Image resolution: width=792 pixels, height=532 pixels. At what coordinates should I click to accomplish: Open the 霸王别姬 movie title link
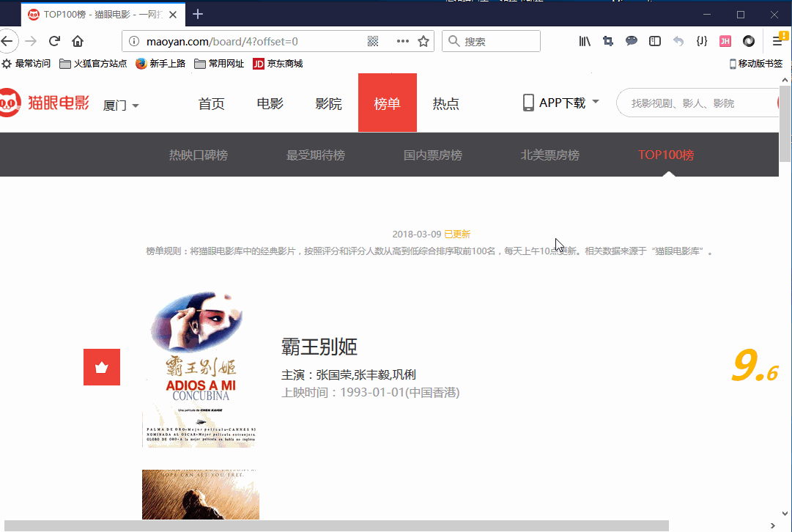point(319,347)
